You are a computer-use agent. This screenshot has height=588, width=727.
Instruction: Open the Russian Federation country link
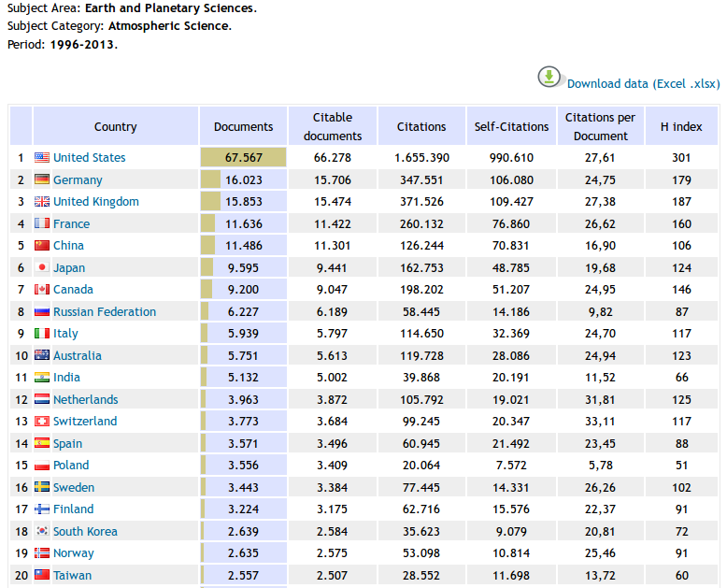click(104, 311)
